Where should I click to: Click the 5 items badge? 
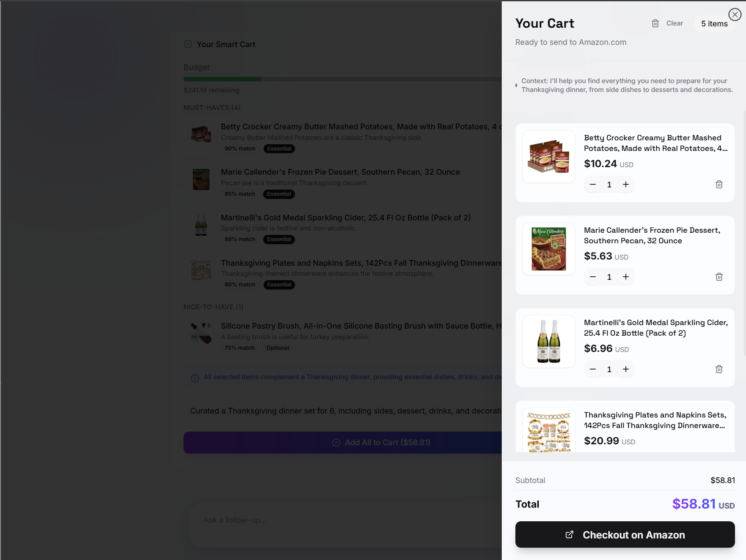[x=713, y=24]
